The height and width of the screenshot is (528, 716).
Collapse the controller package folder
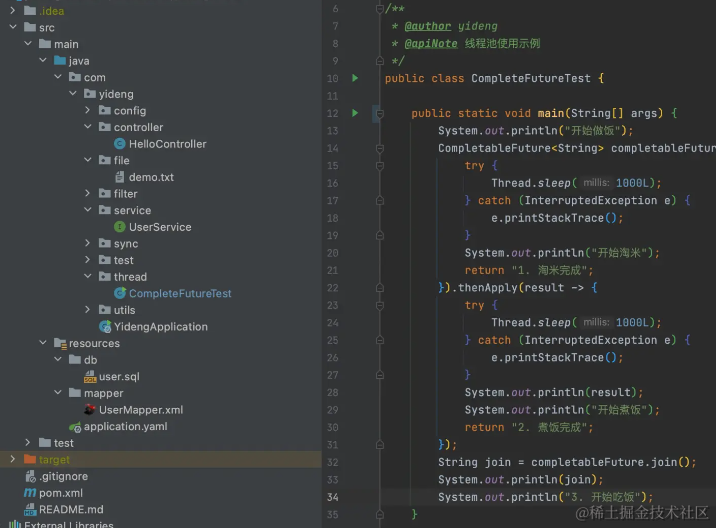88,128
